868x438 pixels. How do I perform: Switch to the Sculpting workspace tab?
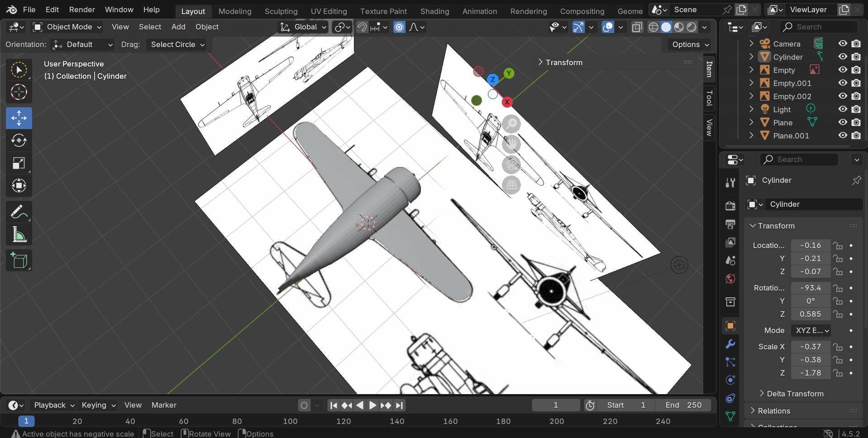pos(281,11)
